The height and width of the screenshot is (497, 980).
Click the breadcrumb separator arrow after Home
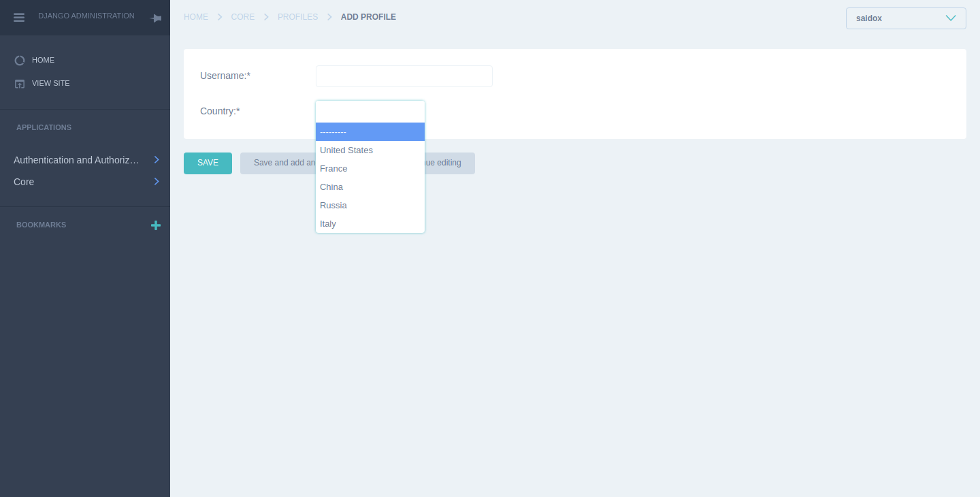pyautogui.click(x=219, y=16)
